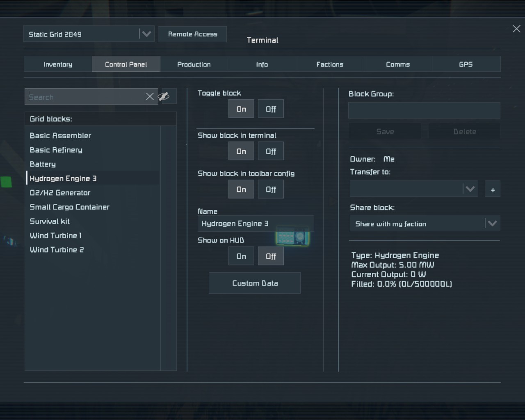
Task: Turn Toggle block On
Action: (x=241, y=109)
